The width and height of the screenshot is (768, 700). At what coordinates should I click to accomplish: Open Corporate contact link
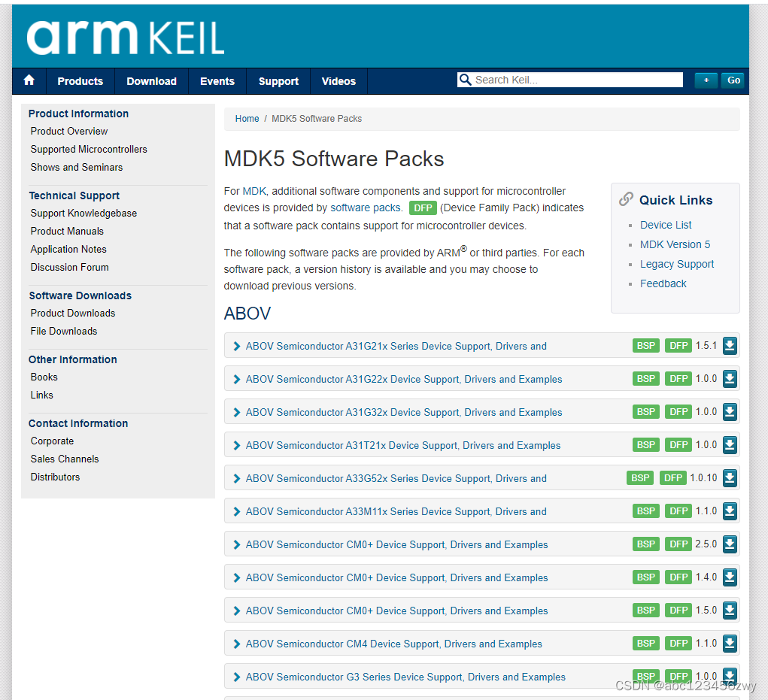tap(52, 441)
